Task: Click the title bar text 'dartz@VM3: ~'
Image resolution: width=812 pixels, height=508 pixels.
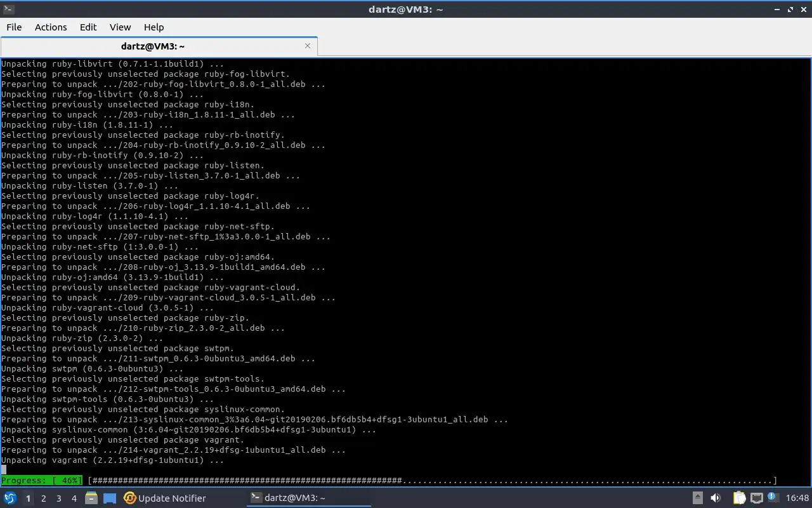Action: (x=405, y=10)
